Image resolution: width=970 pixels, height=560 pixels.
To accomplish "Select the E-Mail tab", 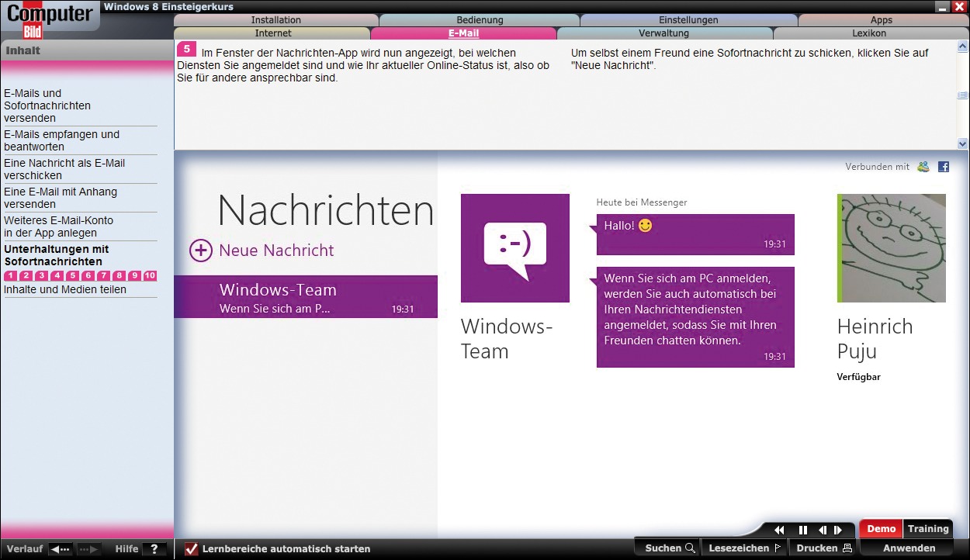I will [x=463, y=33].
